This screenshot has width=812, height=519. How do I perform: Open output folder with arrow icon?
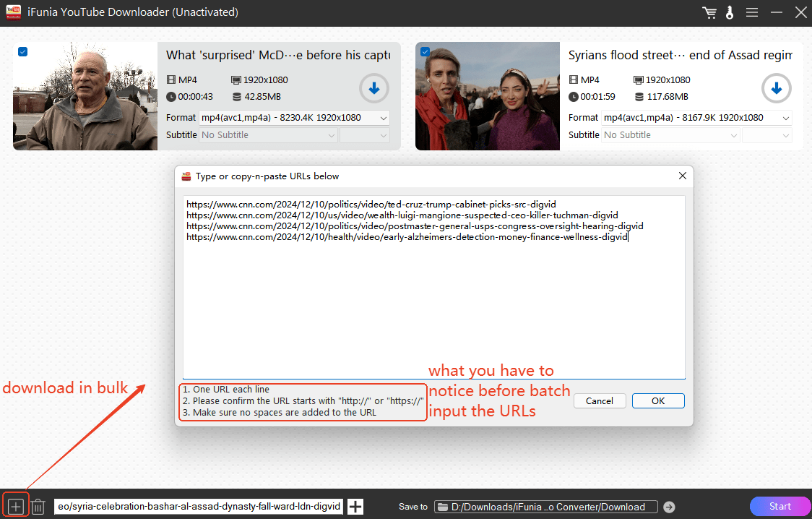(x=669, y=507)
